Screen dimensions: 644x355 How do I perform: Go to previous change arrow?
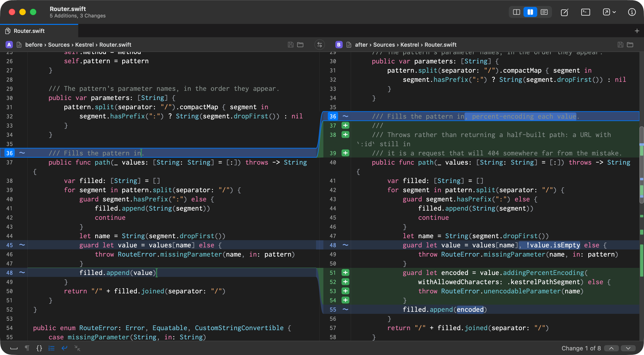tap(611, 348)
